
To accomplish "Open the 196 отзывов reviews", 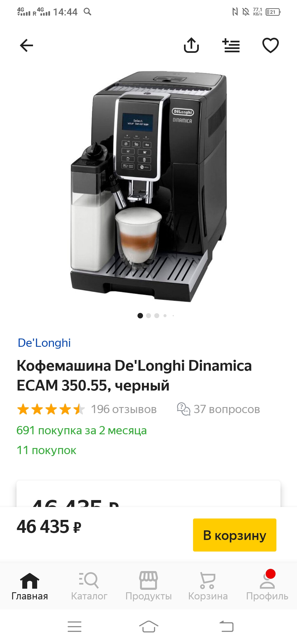I will [x=124, y=409].
